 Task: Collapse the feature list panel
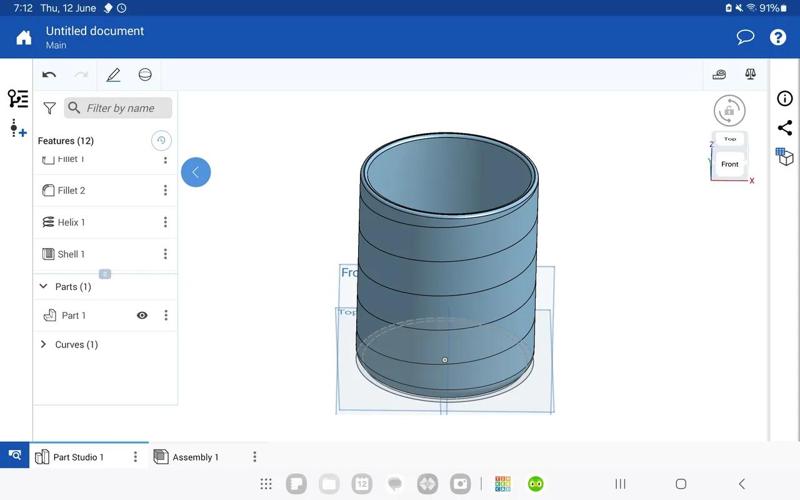pyautogui.click(x=195, y=172)
